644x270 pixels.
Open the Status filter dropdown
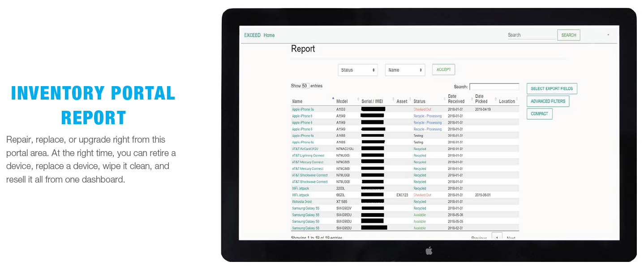click(x=358, y=70)
